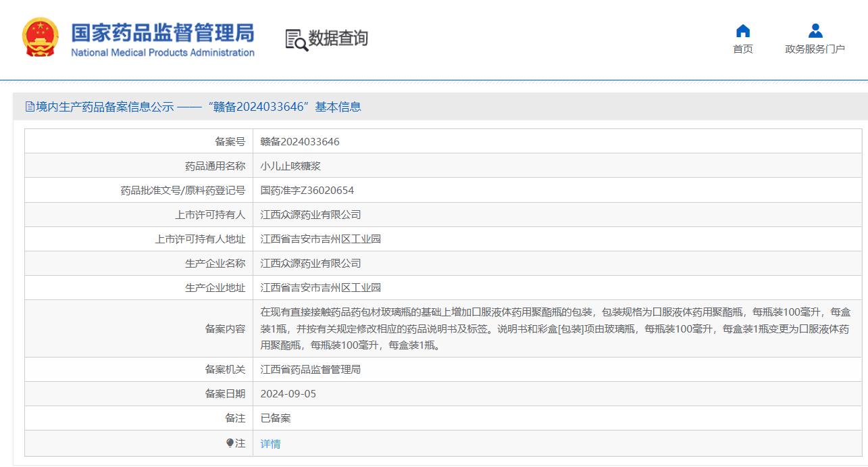Click the filing date 2024-09-05

coord(288,394)
